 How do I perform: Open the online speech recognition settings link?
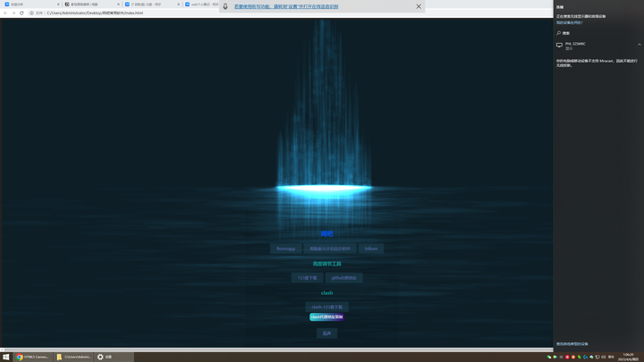[x=286, y=6]
